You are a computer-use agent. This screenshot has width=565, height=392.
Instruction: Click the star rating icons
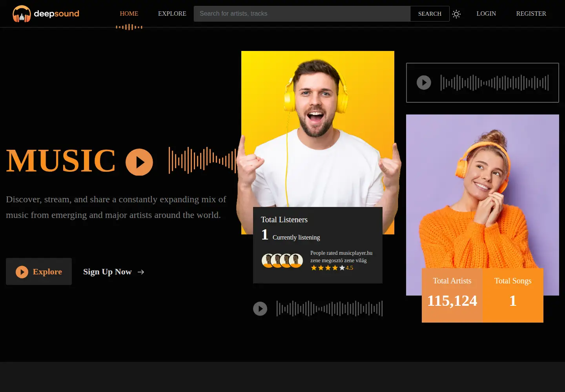click(x=328, y=268)
